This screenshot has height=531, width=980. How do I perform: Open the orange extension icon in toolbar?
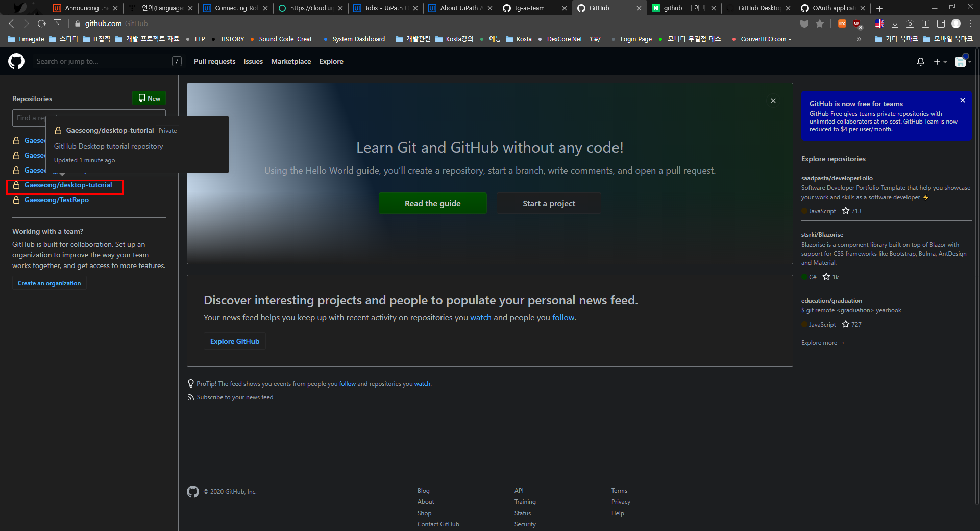click(842, 23)
